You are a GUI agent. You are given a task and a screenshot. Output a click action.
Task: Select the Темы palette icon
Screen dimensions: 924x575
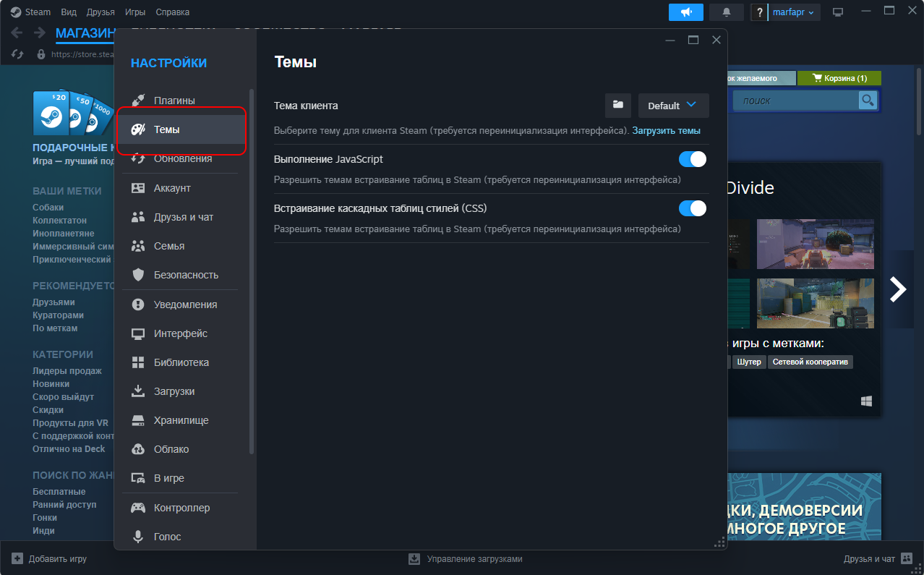point(138,129)
